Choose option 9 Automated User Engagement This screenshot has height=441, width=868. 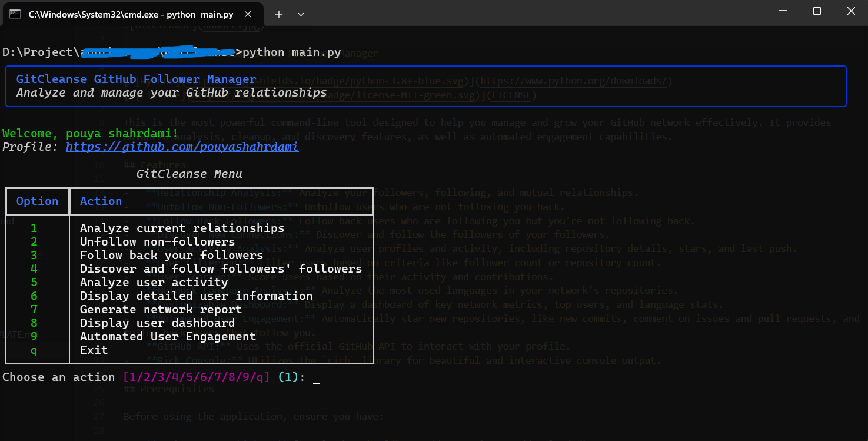[169, 336]
